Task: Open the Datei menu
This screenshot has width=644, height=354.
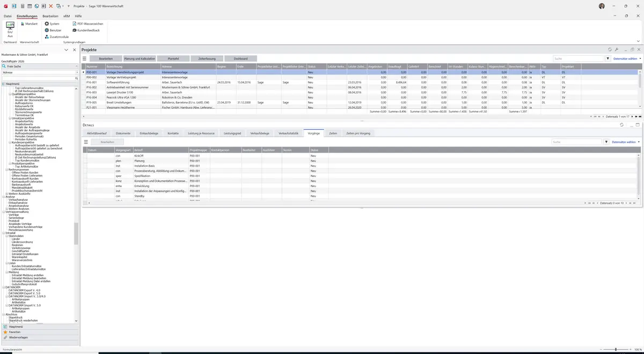Action: [8, 16]
